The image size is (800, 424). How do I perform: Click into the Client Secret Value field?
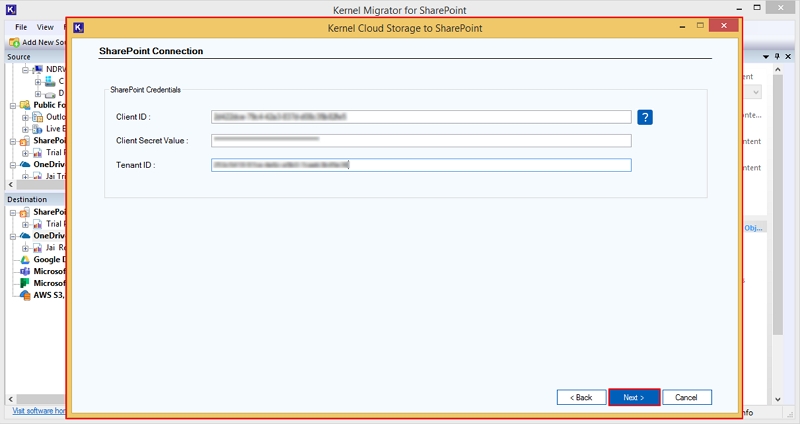click(x=421, y=140)
